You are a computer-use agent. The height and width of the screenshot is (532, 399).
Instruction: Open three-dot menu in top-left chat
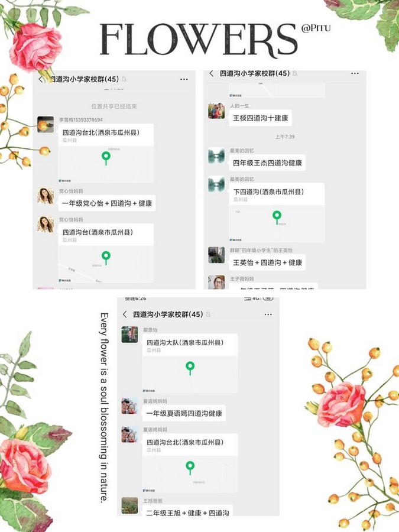pyautogui.click(x=184, y=79)
